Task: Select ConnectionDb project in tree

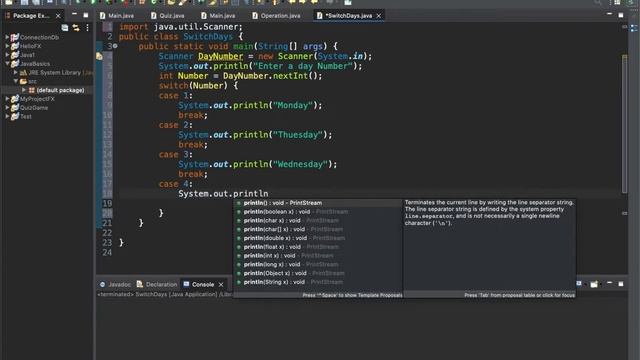Action: [x=39, y=37]
